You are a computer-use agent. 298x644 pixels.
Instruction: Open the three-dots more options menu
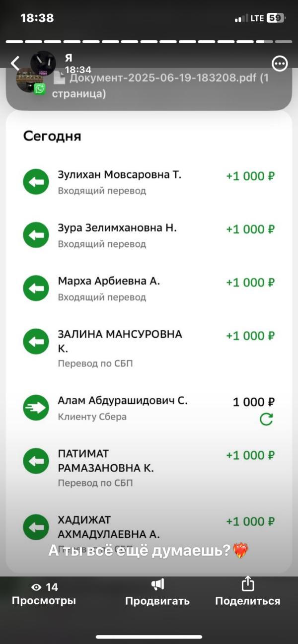tap(280, 64)
